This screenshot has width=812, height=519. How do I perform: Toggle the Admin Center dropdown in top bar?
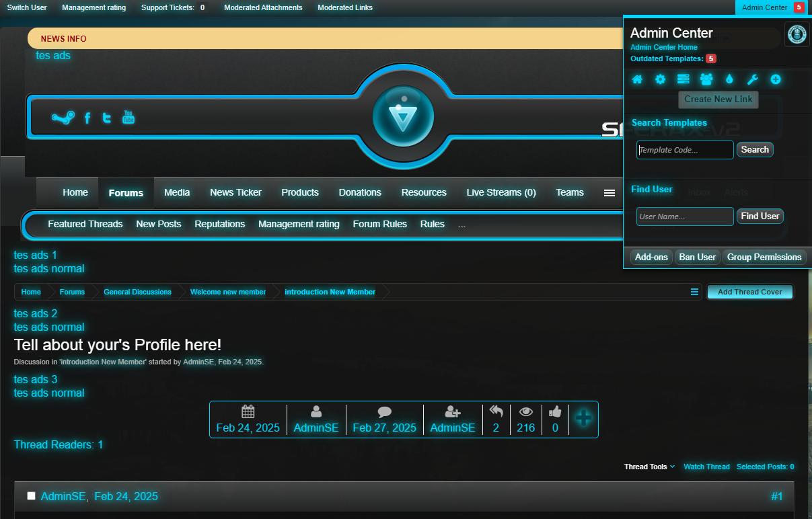(772, 7)
